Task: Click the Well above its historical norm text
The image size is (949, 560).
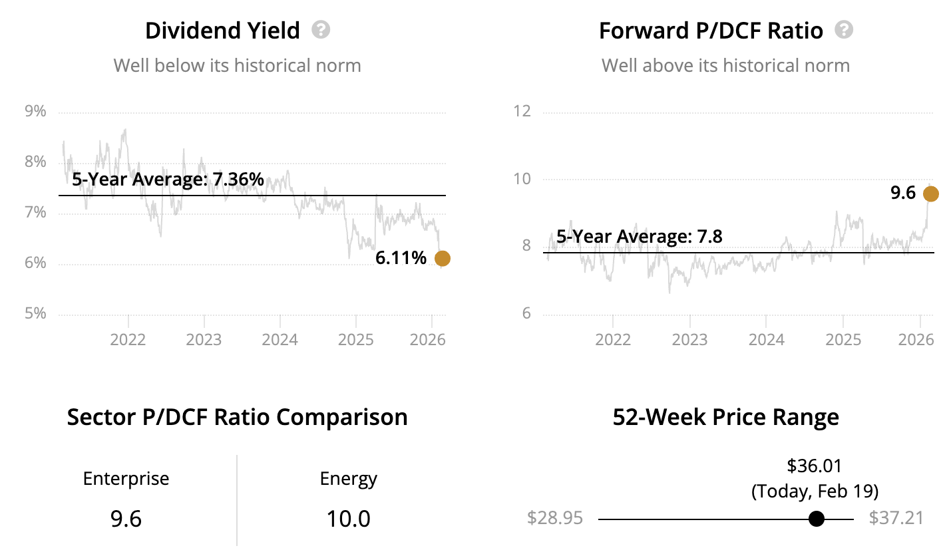Action: pyautogui.click(x=725, y=66)
